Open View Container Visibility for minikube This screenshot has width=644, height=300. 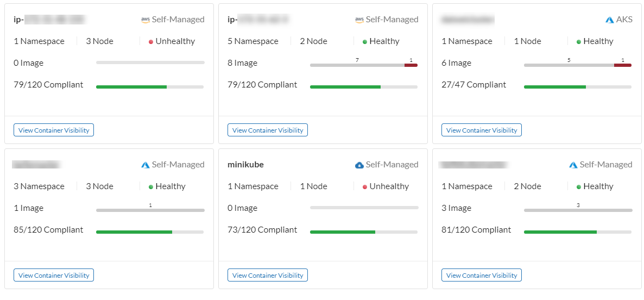click(268, 275)
